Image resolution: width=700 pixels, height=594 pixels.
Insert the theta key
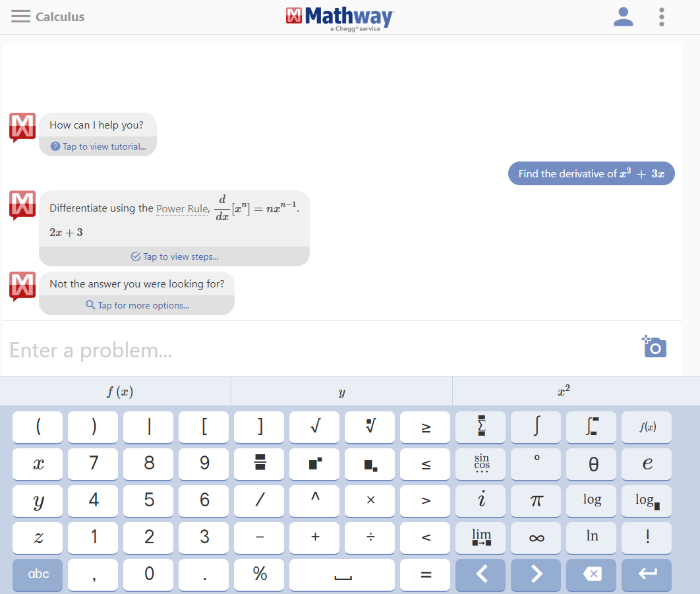591,464
